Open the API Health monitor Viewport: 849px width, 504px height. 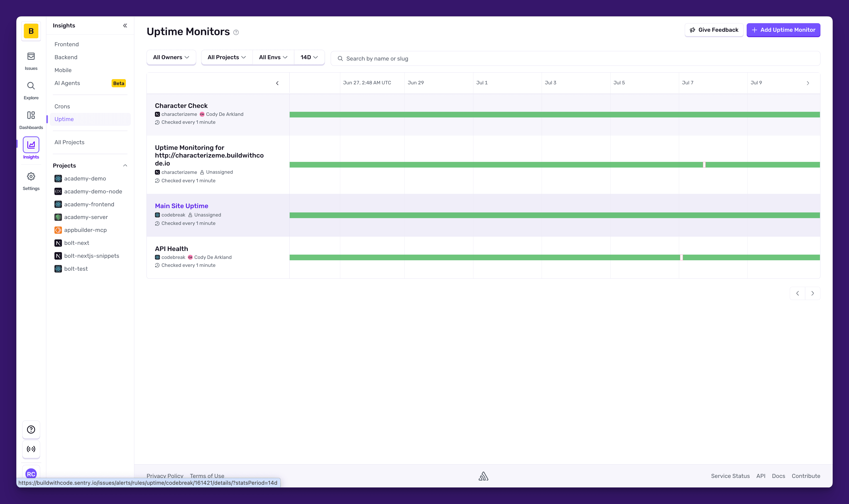(x=171, y=249)
